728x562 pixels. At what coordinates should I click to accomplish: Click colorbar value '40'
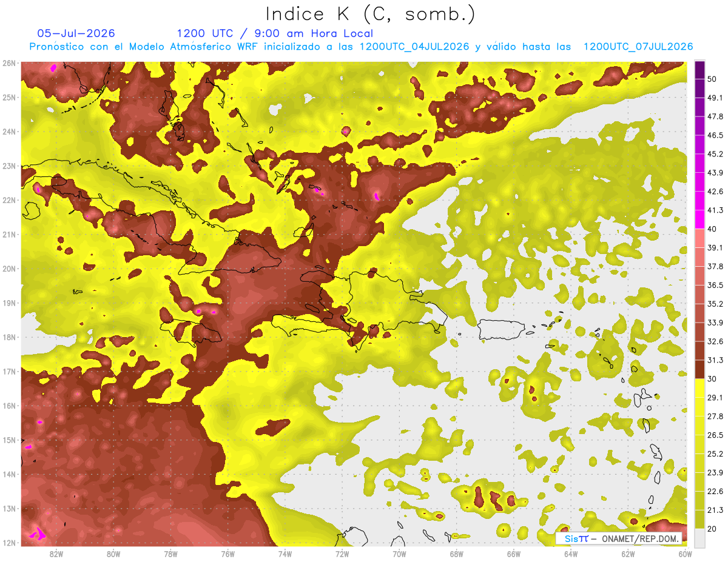click(713, 229)
